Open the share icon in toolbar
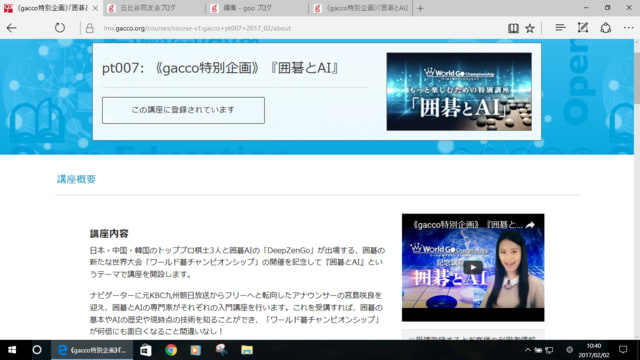The image size is (640, 360). pyautogui.click(x=606, y=28)
